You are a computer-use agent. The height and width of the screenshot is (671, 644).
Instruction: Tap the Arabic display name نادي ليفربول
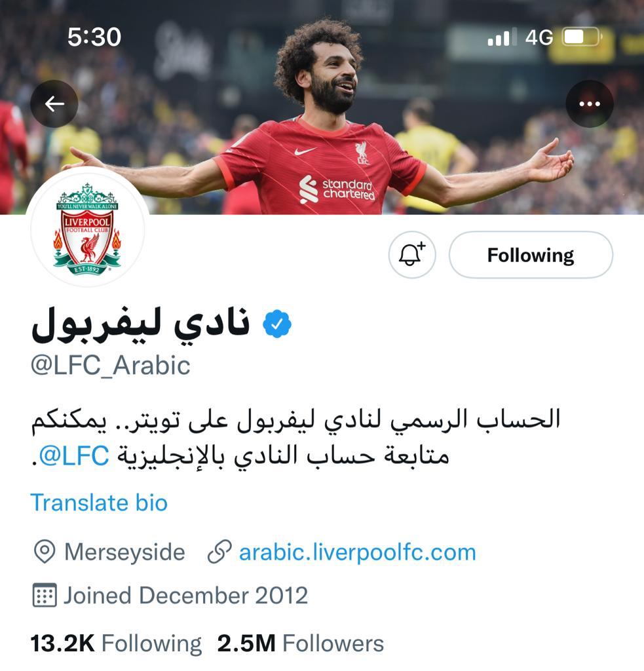[140, 324]
